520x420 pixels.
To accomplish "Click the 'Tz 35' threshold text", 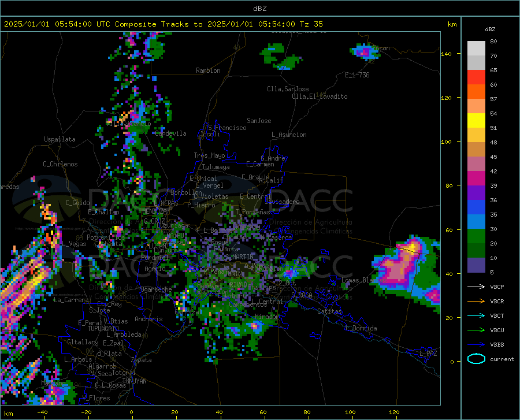I will (x=311, y=24).
